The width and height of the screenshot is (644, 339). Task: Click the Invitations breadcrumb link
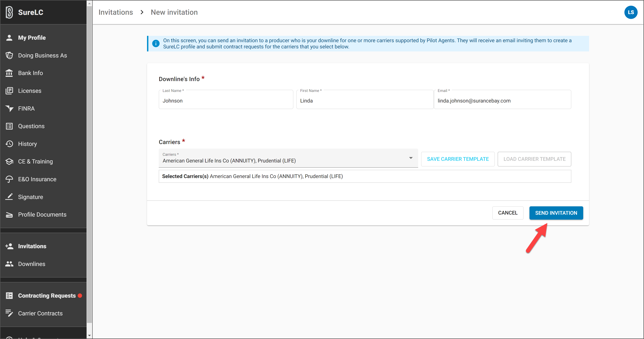click(116, 12)
